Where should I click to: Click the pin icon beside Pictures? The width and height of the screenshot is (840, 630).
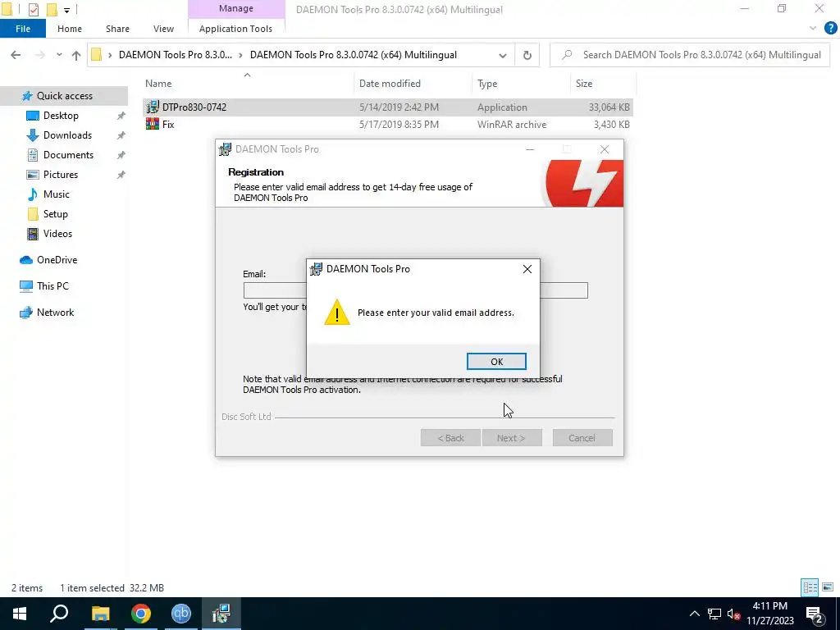(x=121, y=175)
